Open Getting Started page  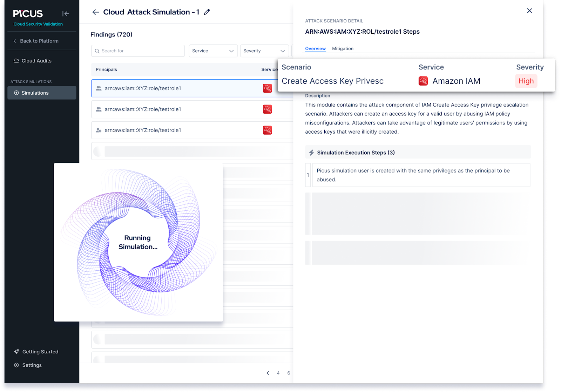point(40,352)
